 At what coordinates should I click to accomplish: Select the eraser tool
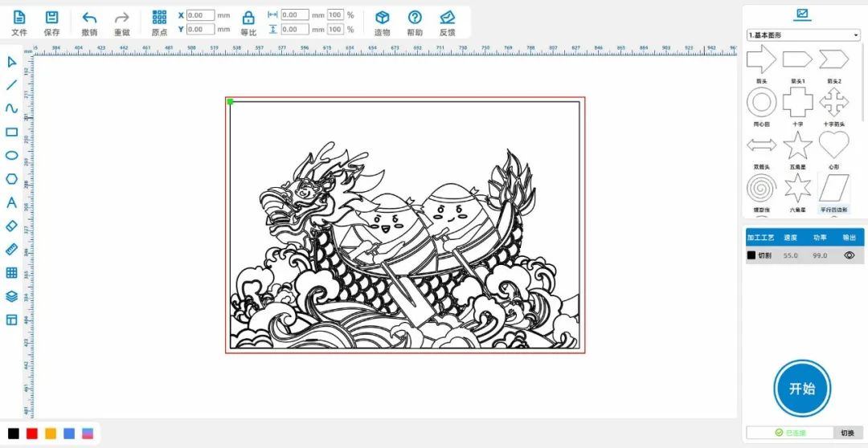(12, 226)
